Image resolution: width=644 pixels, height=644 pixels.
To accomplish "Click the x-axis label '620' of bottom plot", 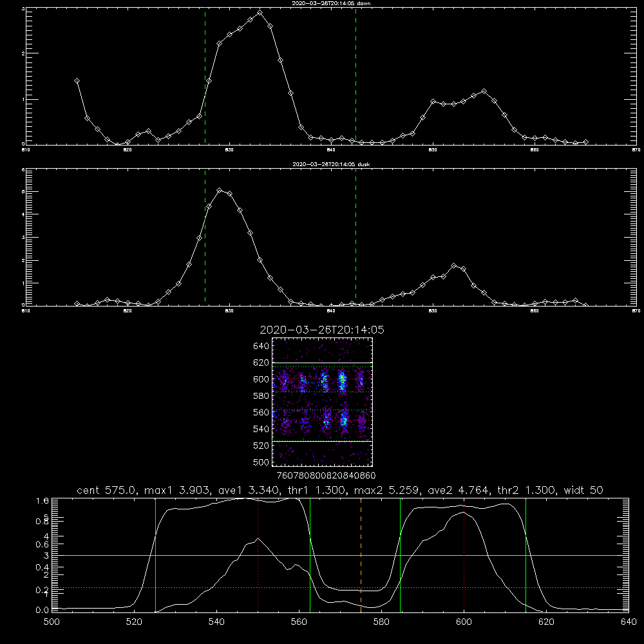I will pyautogui.click(x=546, y=622).
